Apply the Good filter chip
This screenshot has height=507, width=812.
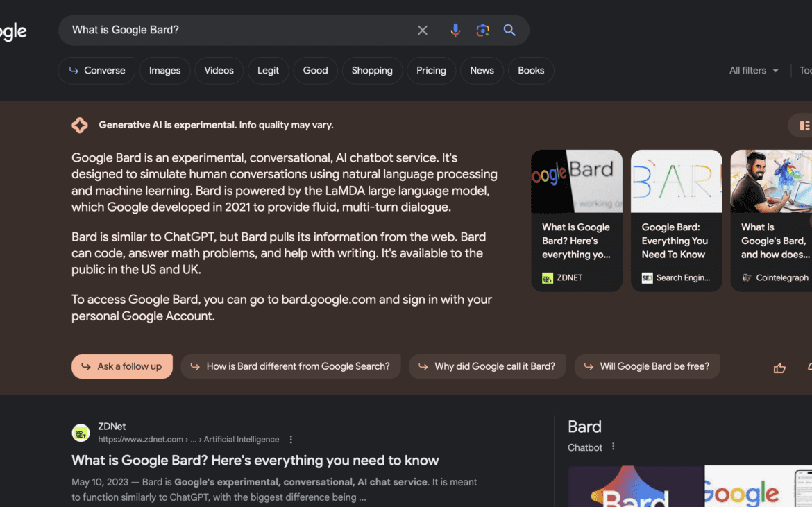point(315,70)
